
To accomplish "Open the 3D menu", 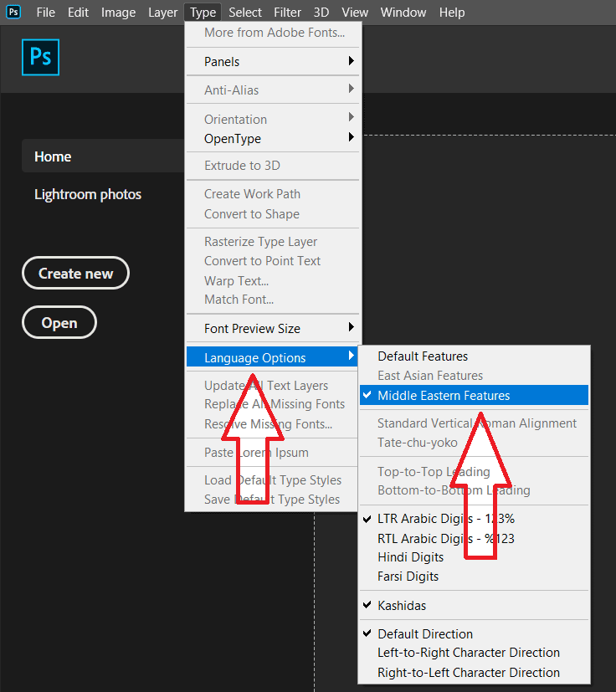I will [321, 13].
